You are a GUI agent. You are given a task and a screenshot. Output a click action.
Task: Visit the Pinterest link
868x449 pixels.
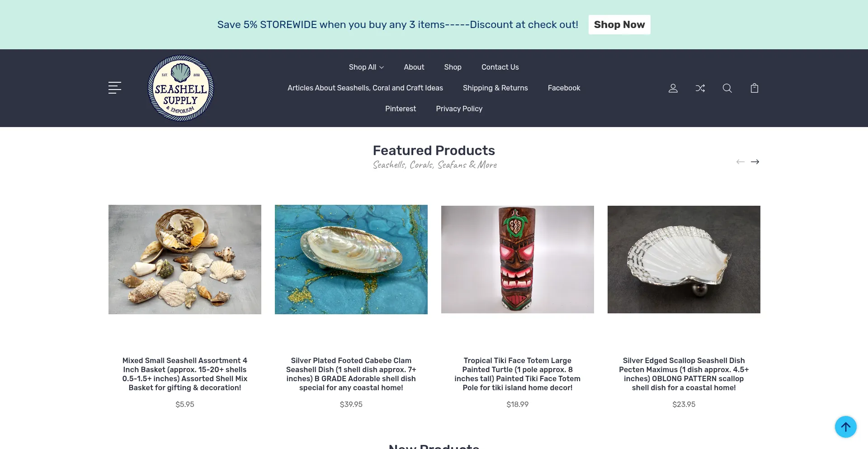[401, 109]
